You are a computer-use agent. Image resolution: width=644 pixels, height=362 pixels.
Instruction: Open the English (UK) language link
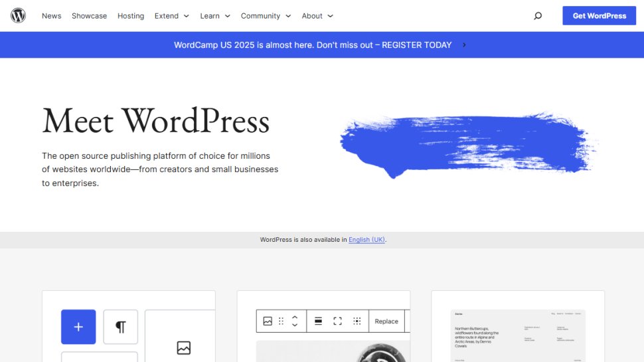click(x=366, y=240)
